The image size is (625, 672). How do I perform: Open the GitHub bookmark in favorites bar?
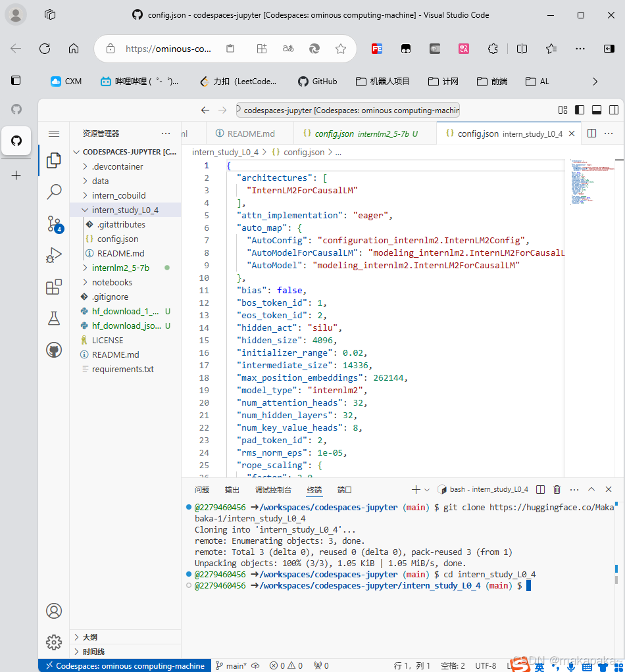click(317, 82)
